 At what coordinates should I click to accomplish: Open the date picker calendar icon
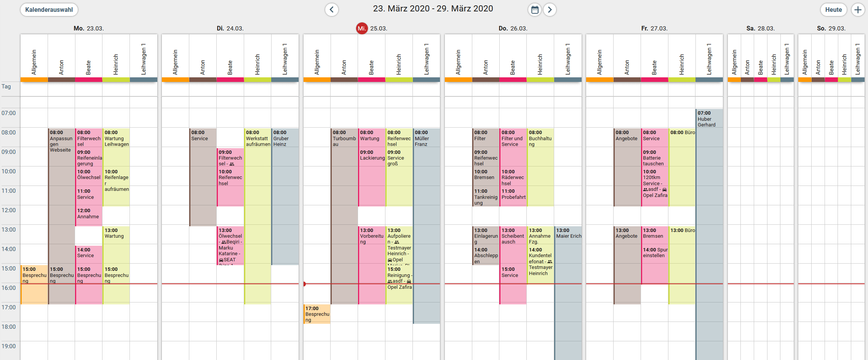pos(535,10)
